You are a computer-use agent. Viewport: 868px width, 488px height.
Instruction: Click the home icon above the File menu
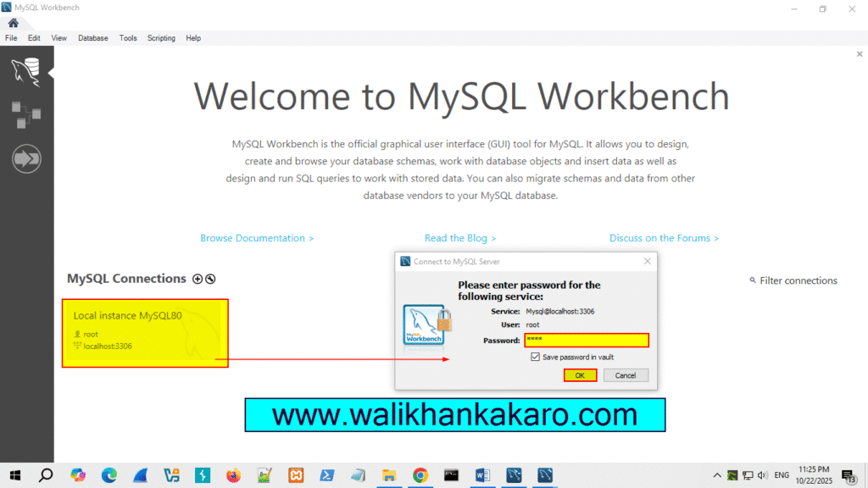[x=11, y=24]
